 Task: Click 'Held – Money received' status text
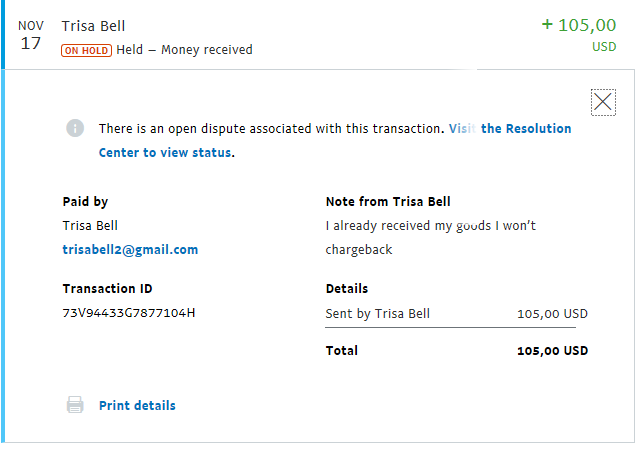pyautogui.click(x=184, y=50)
